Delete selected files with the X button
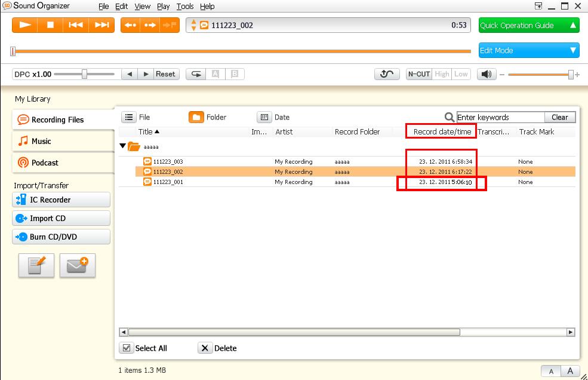Screen dimensions: 588x380 (x=205, y=348)
